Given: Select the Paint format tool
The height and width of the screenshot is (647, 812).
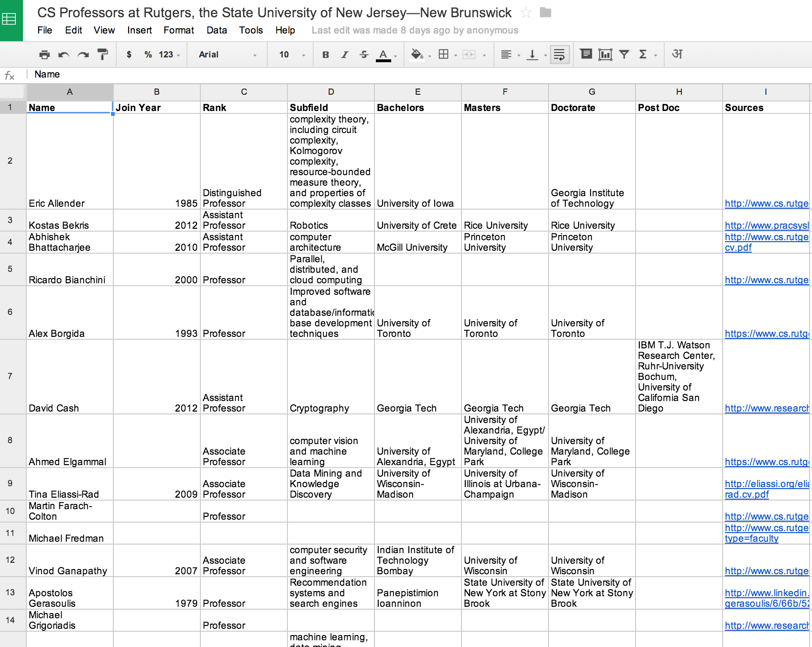Looking at the screenshot, I should pos(102,55).
